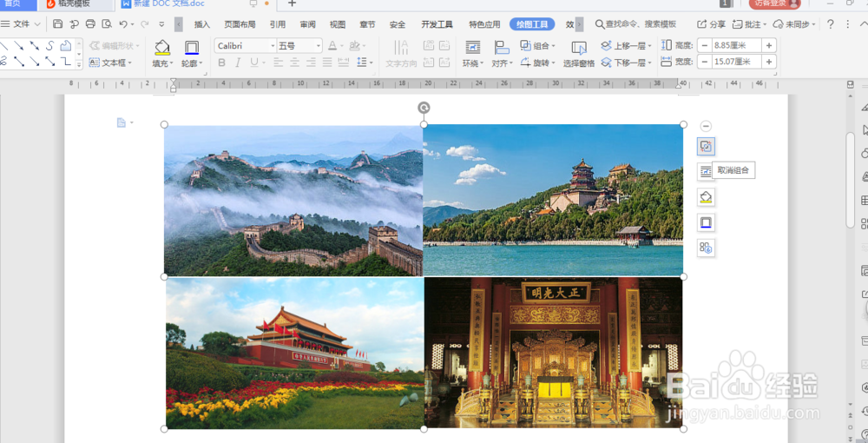The width and height of the screenshot is (868, 443).
Task: Decrease height with the minus stepper
Action: coord(705,45)
